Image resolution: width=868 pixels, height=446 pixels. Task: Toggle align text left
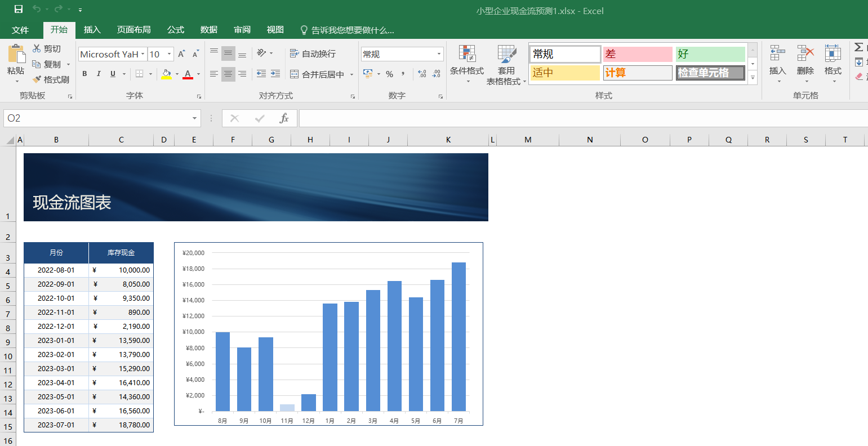[x=214, y=74]
